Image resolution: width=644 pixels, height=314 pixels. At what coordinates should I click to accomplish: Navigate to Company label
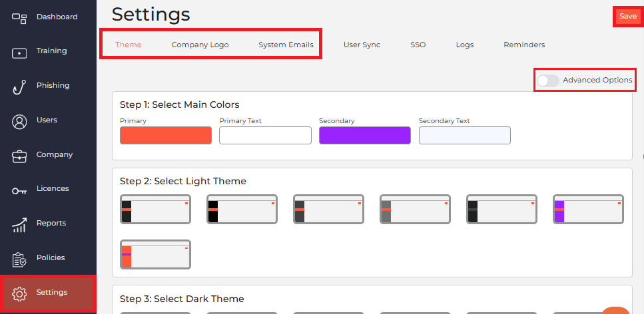(x=54, y=154)
